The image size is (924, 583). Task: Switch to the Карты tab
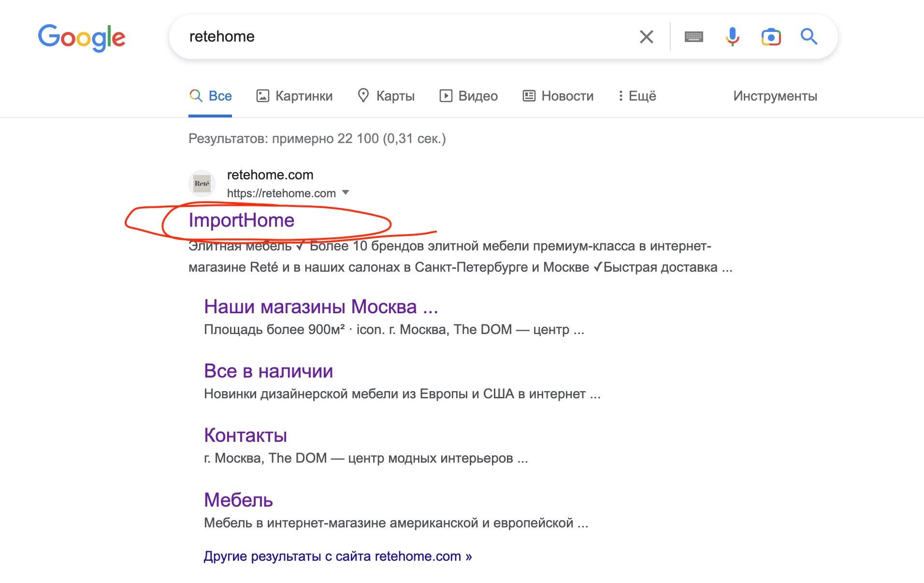point(386,96)
